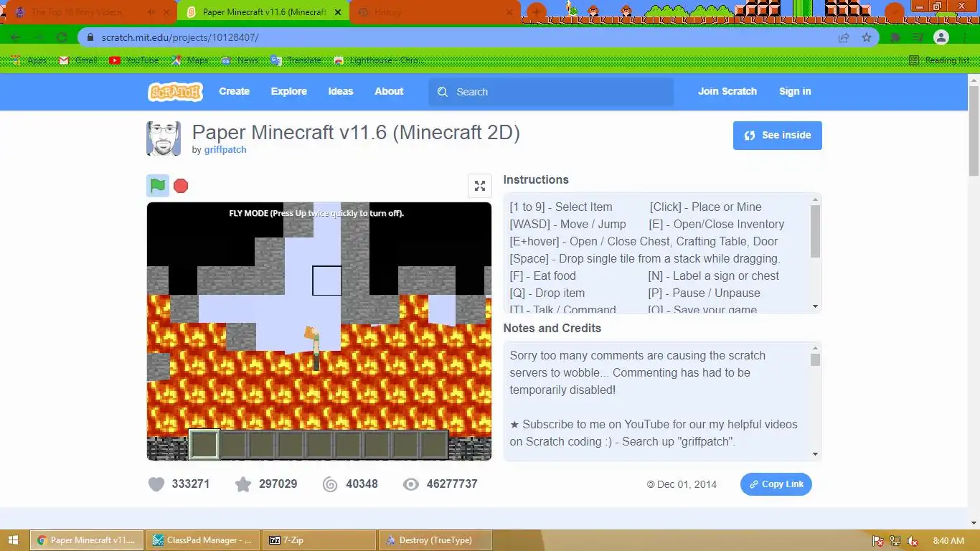This screenshot has width=980, height=551.
Task: Open a new browser tab
Action: (536, 12)
